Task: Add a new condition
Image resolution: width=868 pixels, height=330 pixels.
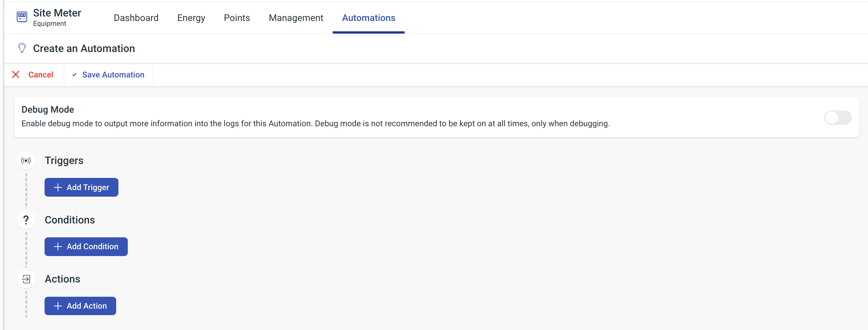Action: pos(86,247)
